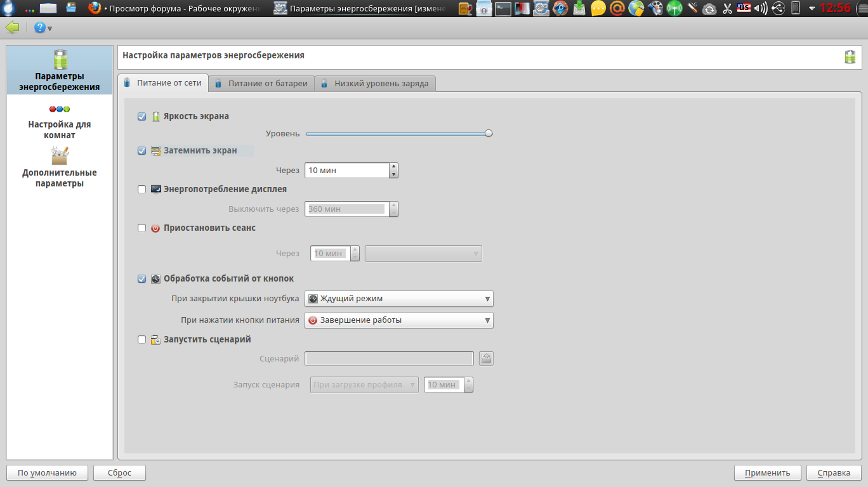Expand the hidden tray icons arrow
Image resolution: width=868 pixels, height=487 pixels.
coord(812,8)
